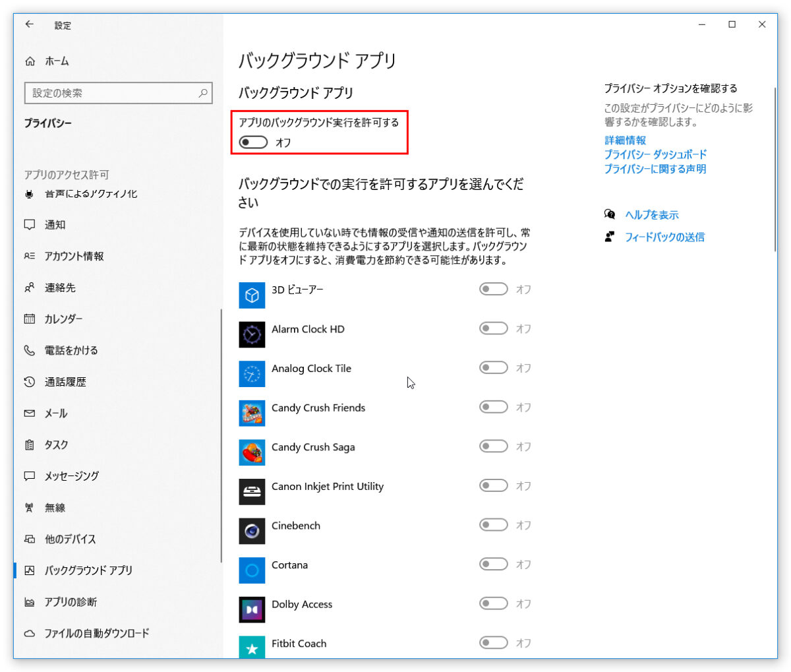Screen dimensions: 791x672
Task: Click the voice activation microphone icon
Action: [x=29, y=194]
